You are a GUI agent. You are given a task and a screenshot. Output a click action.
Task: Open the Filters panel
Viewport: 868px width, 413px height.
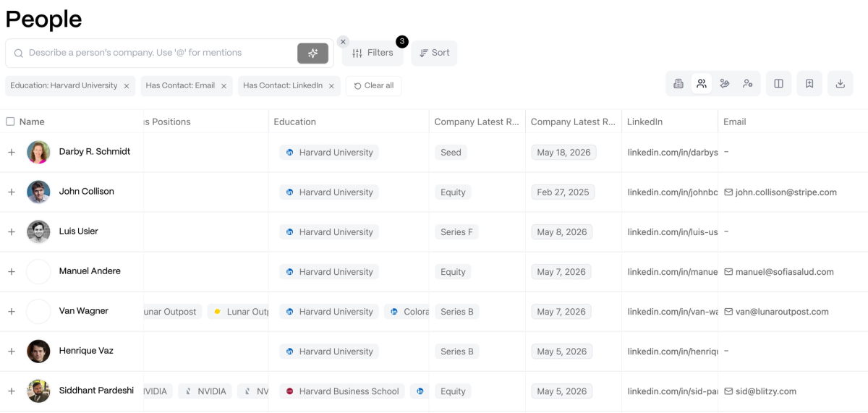tap(373, 53)
